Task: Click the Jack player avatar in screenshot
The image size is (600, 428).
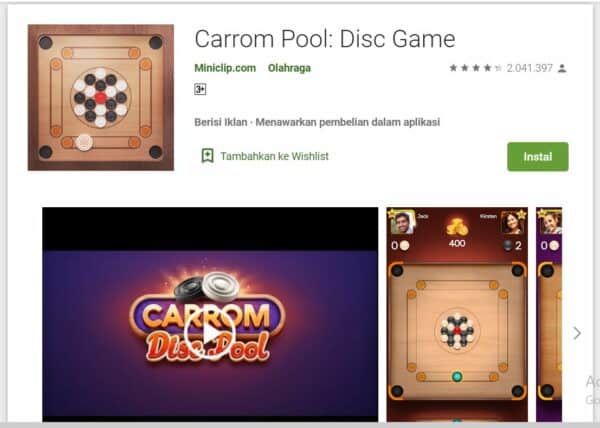Action: 402,222
